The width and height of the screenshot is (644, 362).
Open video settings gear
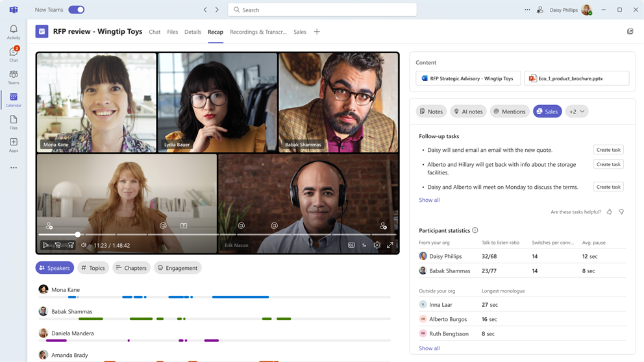(377, 245)
